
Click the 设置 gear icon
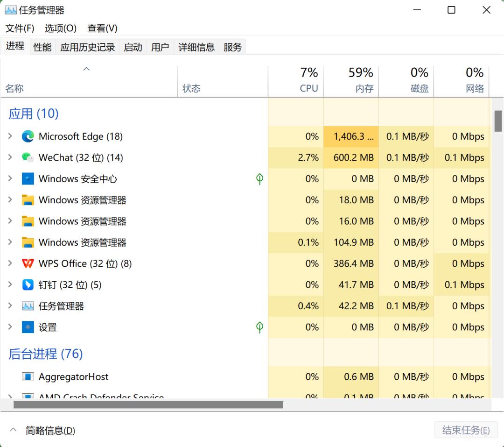[28, 327]
